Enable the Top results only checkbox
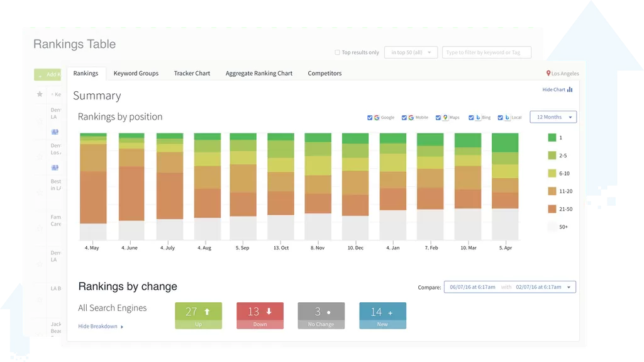The width and height of the screenshot is (644, 362). pyautogui.click(x=338, y=53)
